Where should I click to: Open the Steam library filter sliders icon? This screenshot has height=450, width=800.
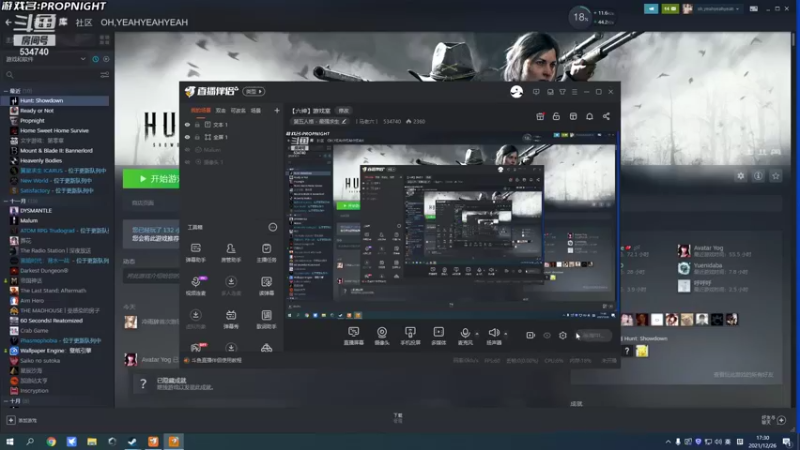pyautogui.click(x=105, y=75)
